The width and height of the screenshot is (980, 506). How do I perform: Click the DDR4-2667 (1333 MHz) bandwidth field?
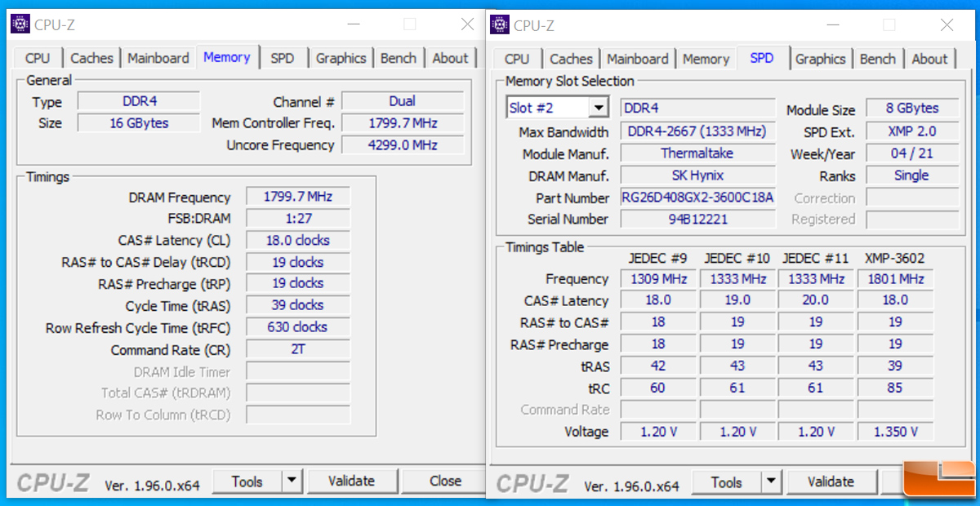tap(697, 131)
